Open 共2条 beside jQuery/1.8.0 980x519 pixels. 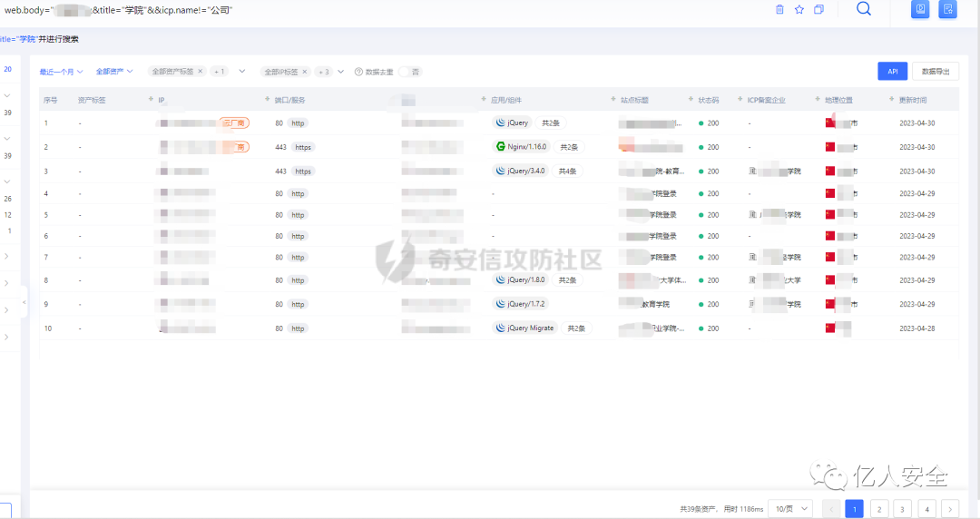[567, 280]
